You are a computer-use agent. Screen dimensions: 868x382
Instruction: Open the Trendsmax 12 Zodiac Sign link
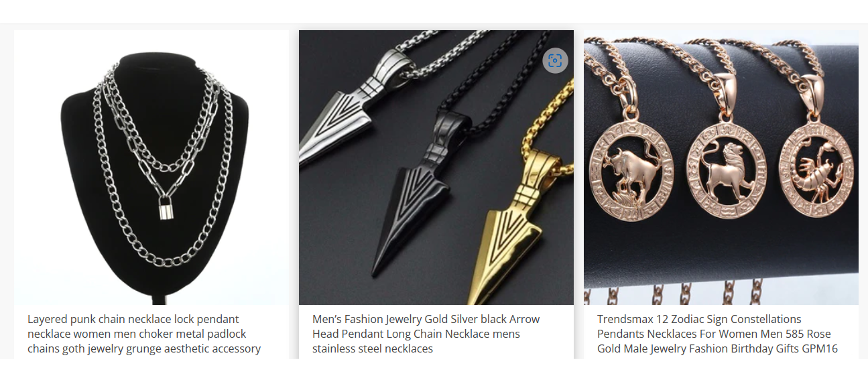717,334
